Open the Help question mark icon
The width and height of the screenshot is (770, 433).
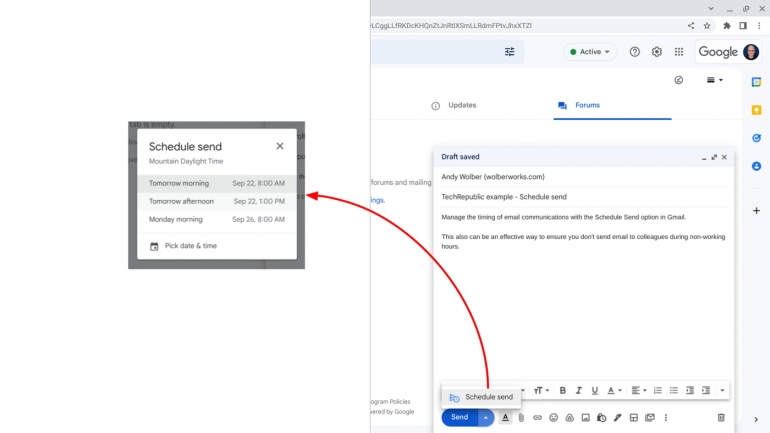click(x=634, y=52)
